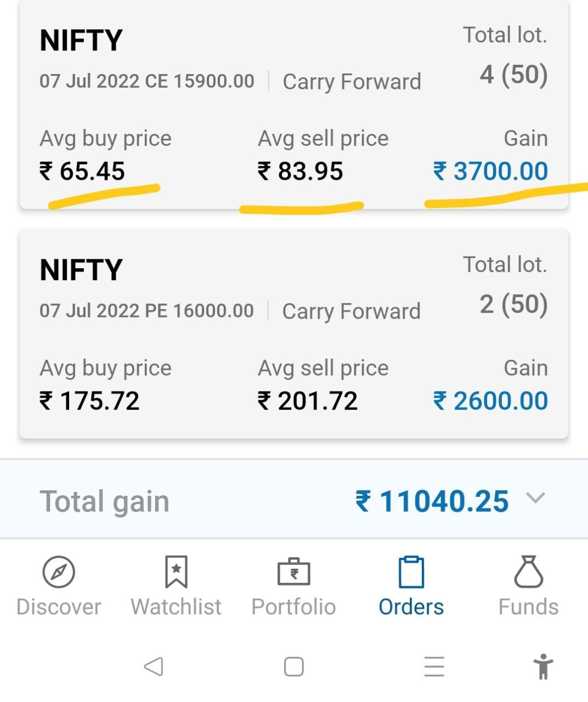The height and width of the screenshot is (702, 588).
Task: Expand the Total gain chevron
Action: [x=535, y=498]
